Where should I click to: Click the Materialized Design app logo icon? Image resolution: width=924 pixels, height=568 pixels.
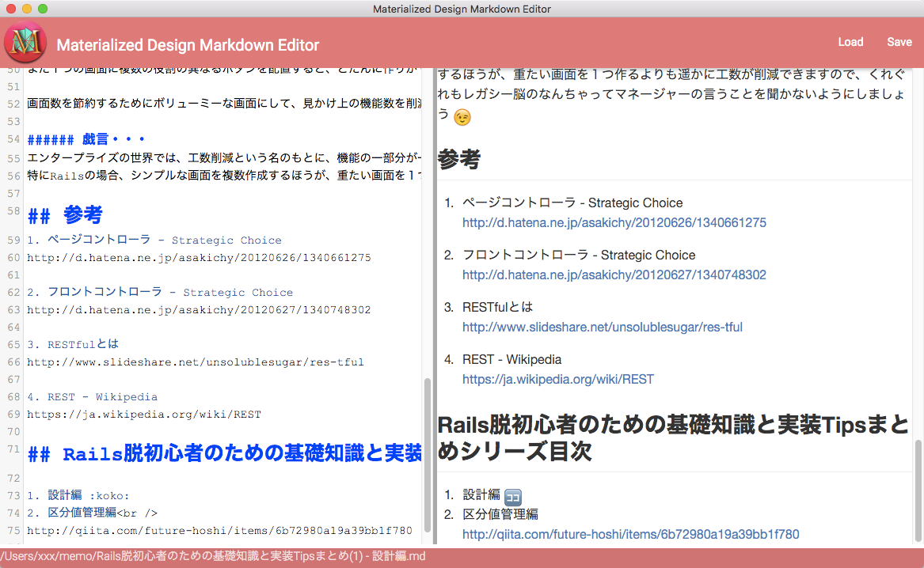25,42
